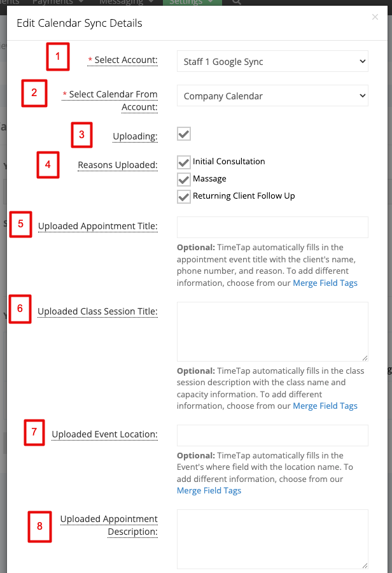
Task: Open the Payments menu
Action: [58, 2]
